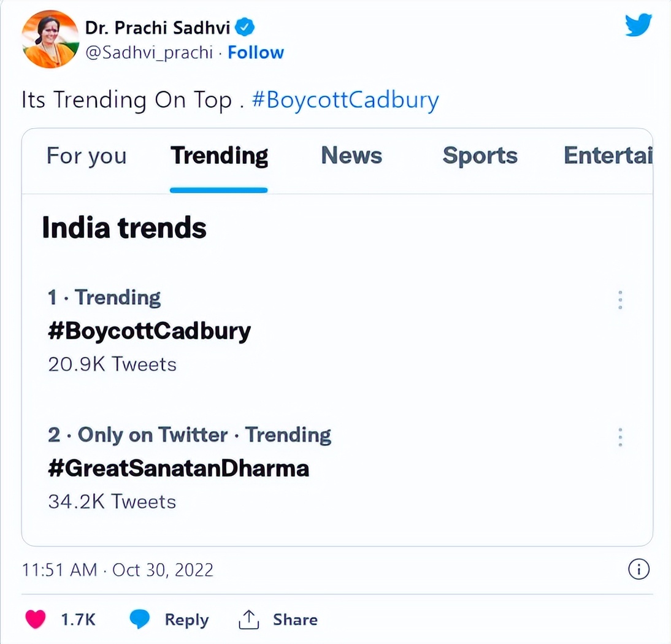Open the #BoycottCadbury trending topic
Screen dimensions: 671x644
pyautogui.click(x=150, y=331)
